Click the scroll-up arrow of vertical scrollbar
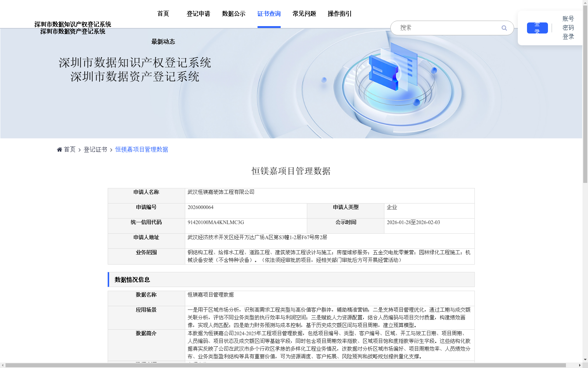 pos(585,3)
